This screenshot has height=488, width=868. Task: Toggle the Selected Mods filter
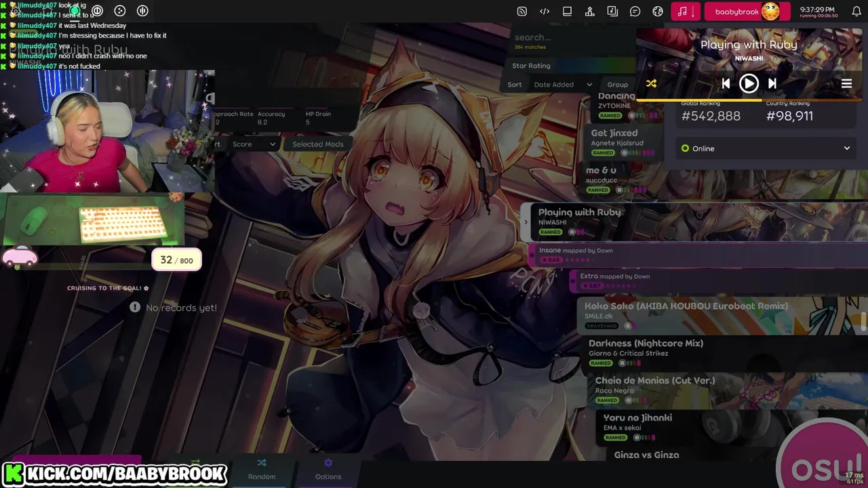coord(317,144)
